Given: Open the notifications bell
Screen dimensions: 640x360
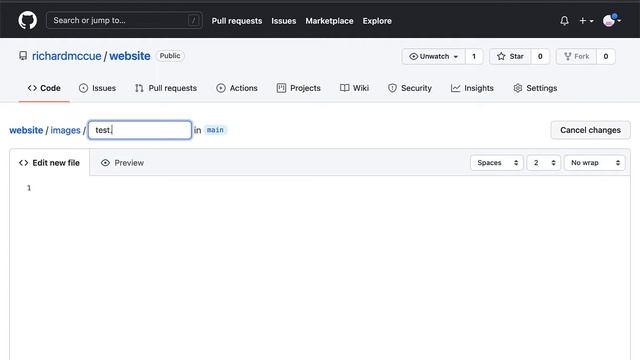Looking at the screenshot, I should coord(564,20).
